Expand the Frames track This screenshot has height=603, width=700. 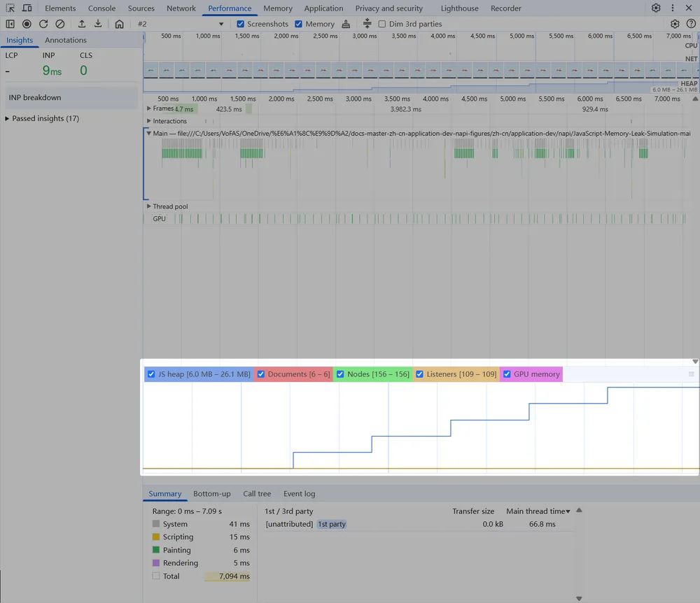[x=148, y=108]
